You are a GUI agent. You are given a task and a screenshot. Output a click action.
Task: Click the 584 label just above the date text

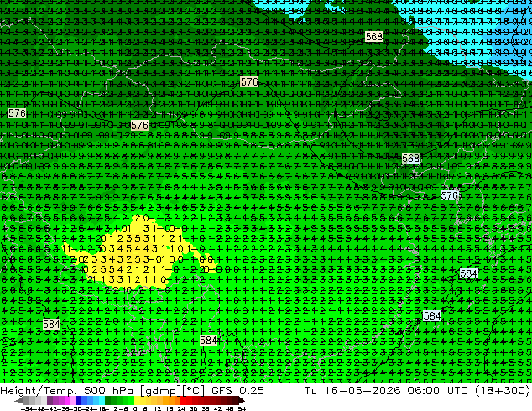pyautogui.click(x=432, y=316)
